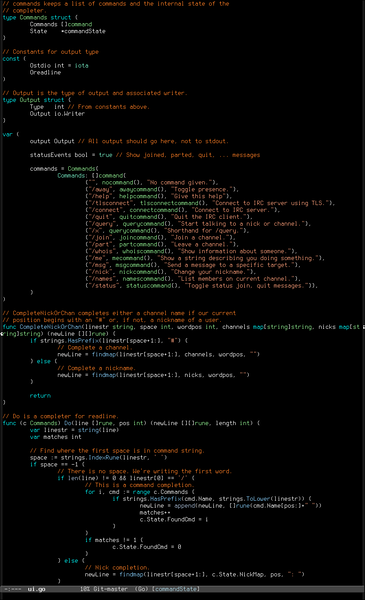Place cursor on 'type Commands struct {' line
Screen dimensions: 365x600
pyautogui.click(x=40, y=17)
